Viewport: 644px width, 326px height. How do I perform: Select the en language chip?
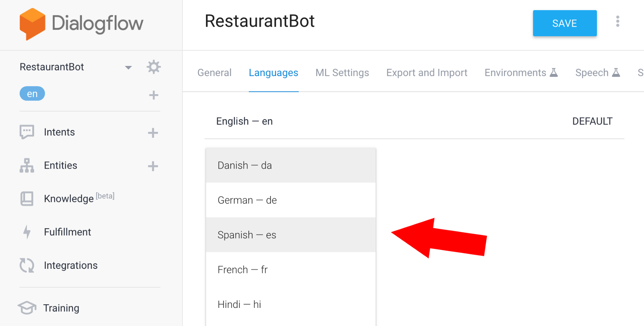click(x=32, y=94)
